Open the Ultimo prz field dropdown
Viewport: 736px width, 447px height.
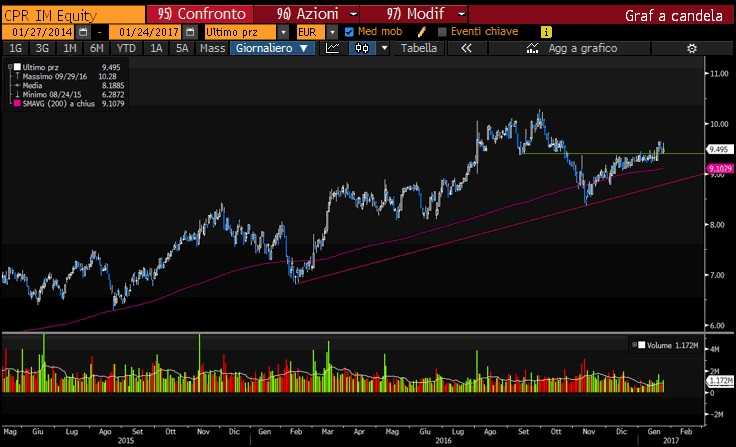283,32
